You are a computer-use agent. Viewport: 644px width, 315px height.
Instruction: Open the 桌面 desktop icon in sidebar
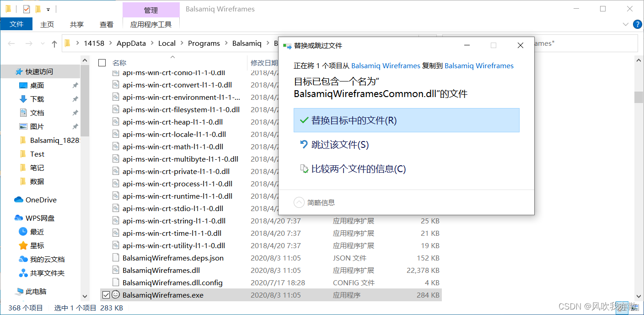[x=23, y=85]
